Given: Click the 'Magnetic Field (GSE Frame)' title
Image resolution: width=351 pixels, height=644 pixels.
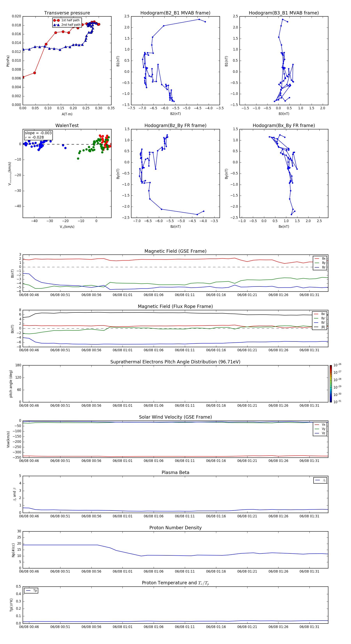Looking at the screenshot, I should pyautogui.click(x=175, y=251).
